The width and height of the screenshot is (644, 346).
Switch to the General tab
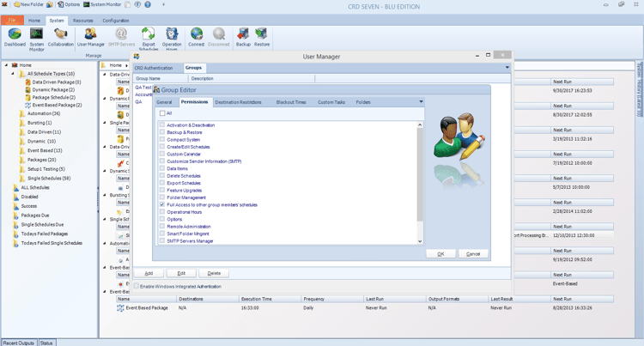coord(164,102)
